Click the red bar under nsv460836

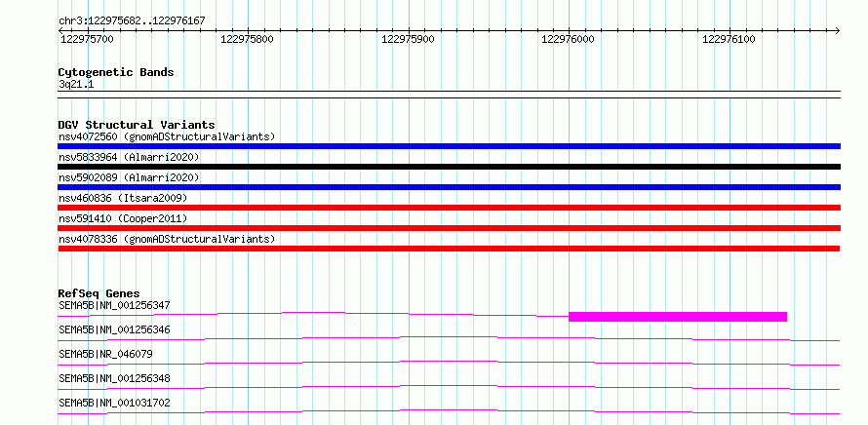pos(449,208)
